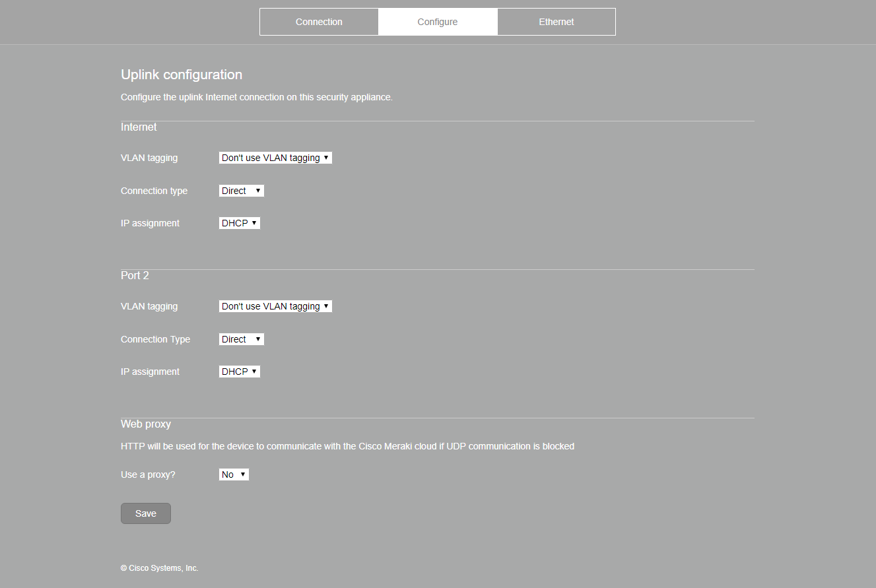Switch to the Connection tab
Image resolution: width=876 pixels, height=588 pixels.
319,22
